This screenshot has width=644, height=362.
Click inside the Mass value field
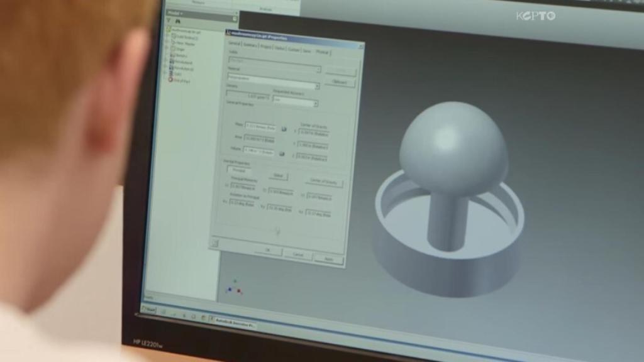(x=260, y=127)
